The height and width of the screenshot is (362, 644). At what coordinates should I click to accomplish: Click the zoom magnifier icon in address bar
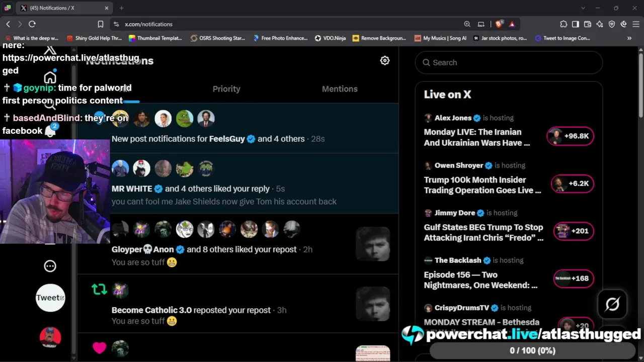point(467,24)
